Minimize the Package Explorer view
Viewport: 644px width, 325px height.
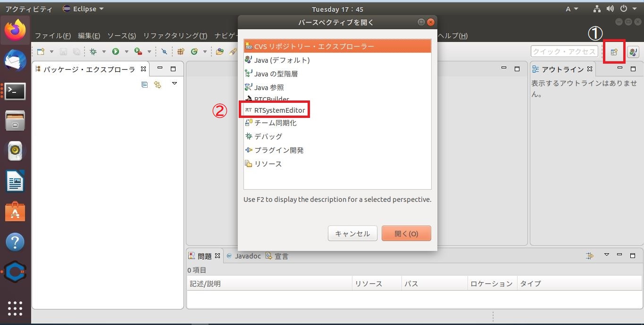click(160, 68)
